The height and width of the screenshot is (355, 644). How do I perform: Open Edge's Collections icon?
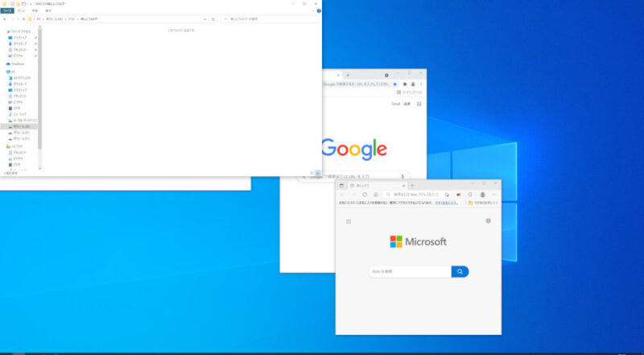(x=470, y=194)
